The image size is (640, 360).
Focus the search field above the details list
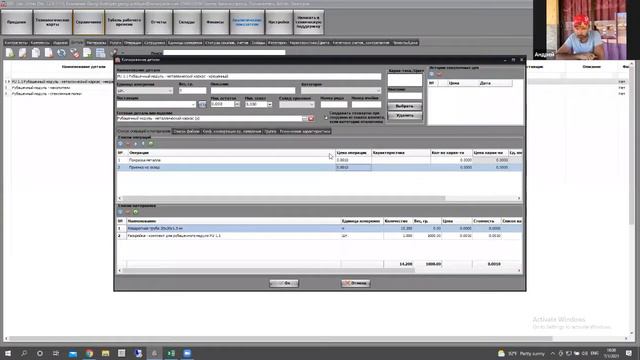point(224,53)
